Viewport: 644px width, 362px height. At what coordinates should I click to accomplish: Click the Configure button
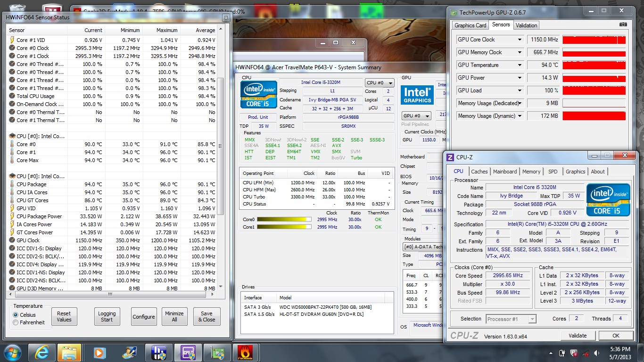click(144, 316)
